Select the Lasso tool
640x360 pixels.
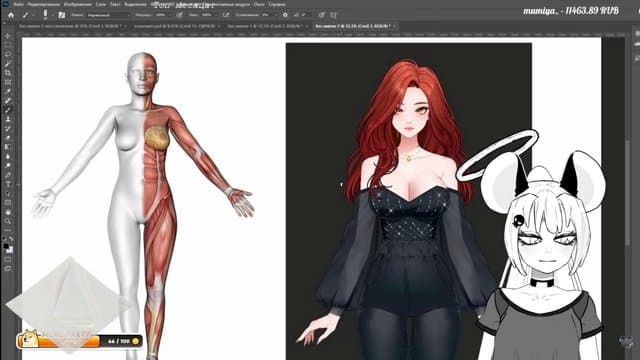point(8,54)
